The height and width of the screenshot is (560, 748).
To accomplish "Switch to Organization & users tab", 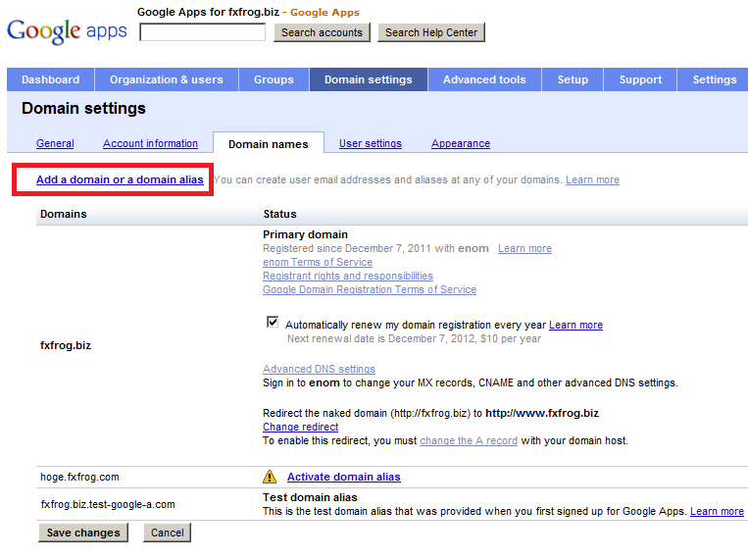I will pyautogui.click(x=166, y=79).
